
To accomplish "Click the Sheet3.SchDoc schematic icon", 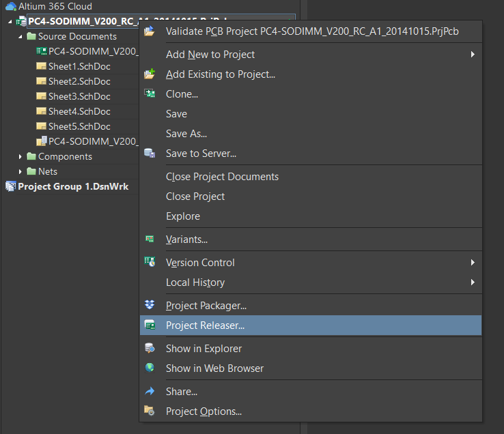I will (41, 96).
